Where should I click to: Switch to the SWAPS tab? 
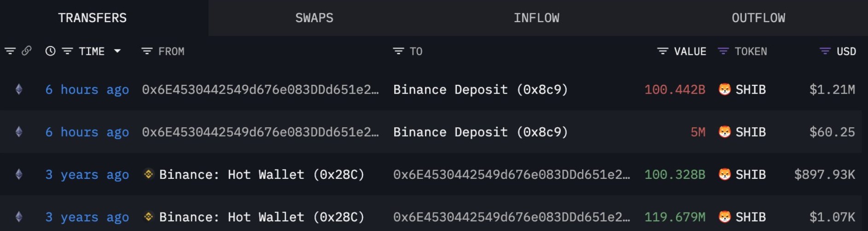pos(315,18)
